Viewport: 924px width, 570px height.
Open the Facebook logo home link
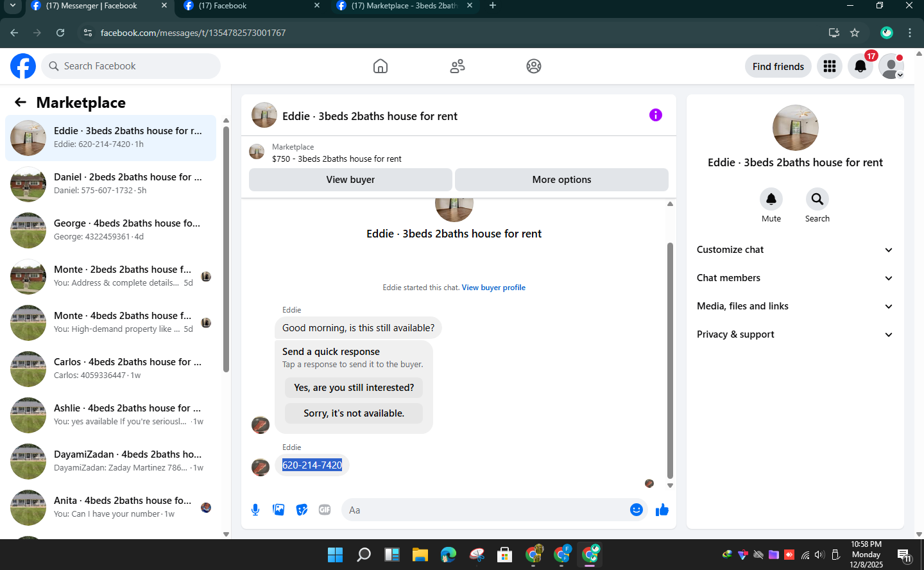[23, 66]
